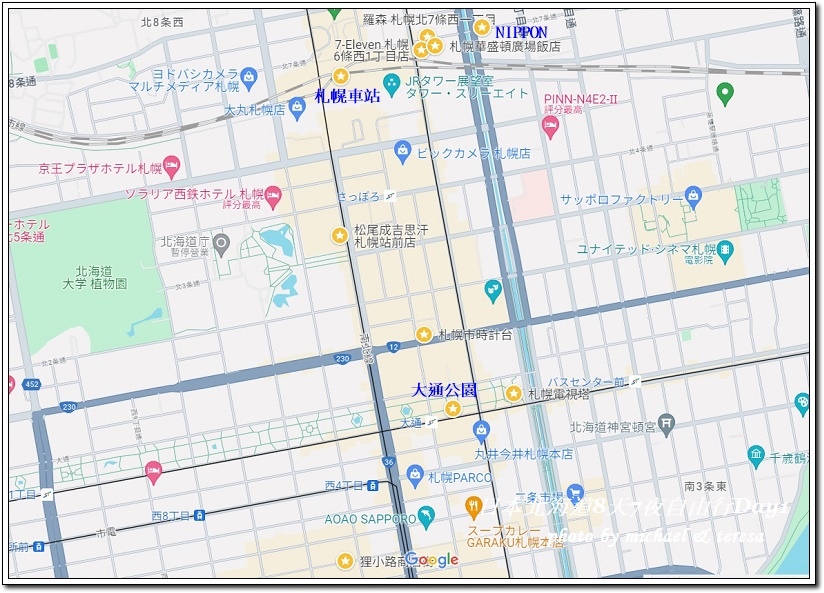The height and width of the screenshot is (593, 824).
Task: Select the saved star for 狸小路 shopping street
Action: (345, 560)
